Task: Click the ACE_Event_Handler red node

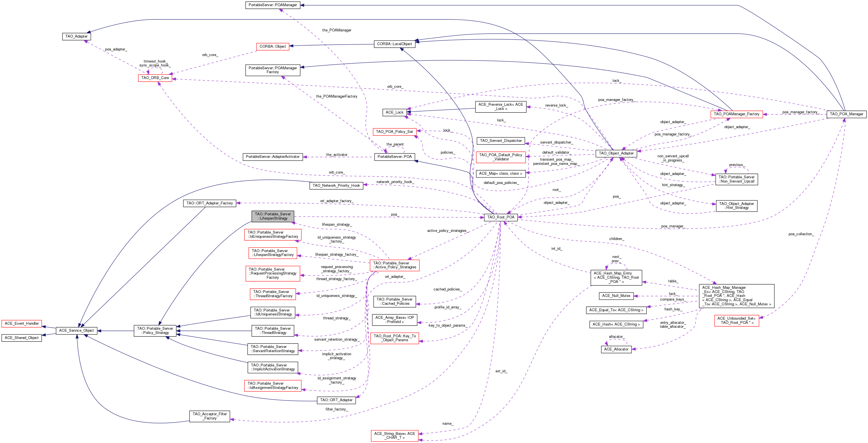Action: 22,323
